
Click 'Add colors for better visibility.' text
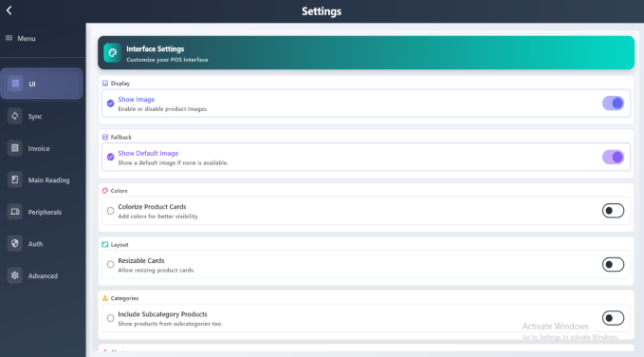[158, 216]
